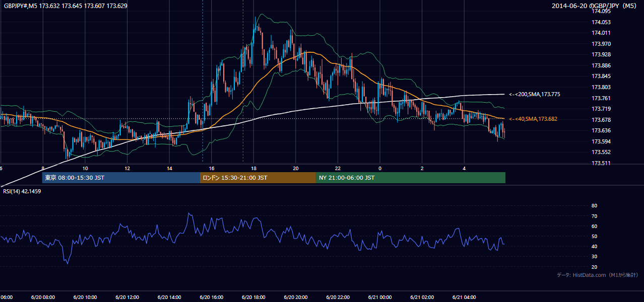This screenshot has height=302, width=644.
Task: Click price axis value 173.970
Action: [x=601, y=44]
